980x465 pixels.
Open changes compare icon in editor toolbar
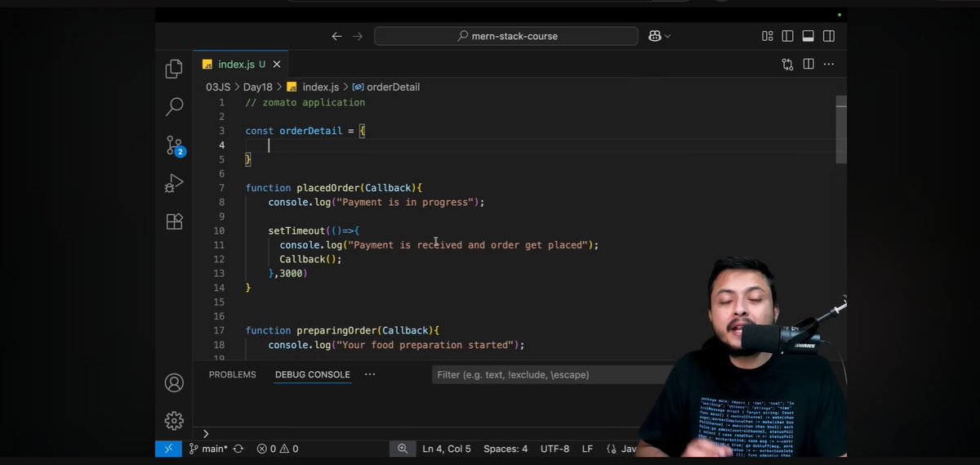point(787,64)
